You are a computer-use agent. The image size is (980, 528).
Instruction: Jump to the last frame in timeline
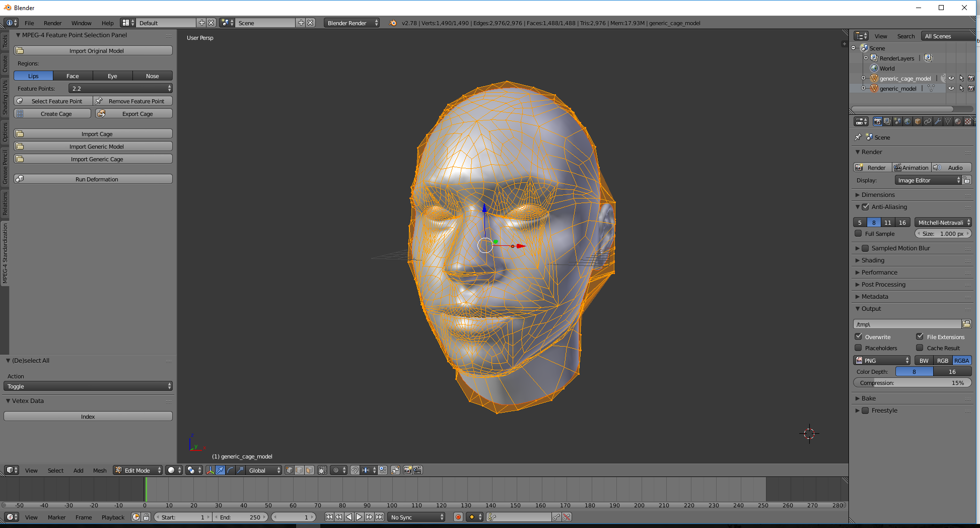(x=380, y=517)
